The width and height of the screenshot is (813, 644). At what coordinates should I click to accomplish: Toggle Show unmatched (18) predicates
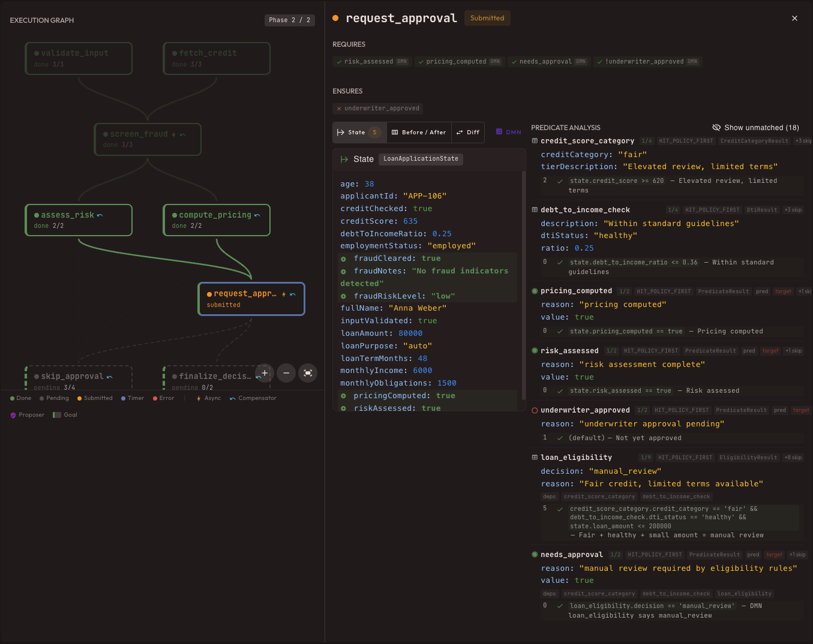coord(755,128)
